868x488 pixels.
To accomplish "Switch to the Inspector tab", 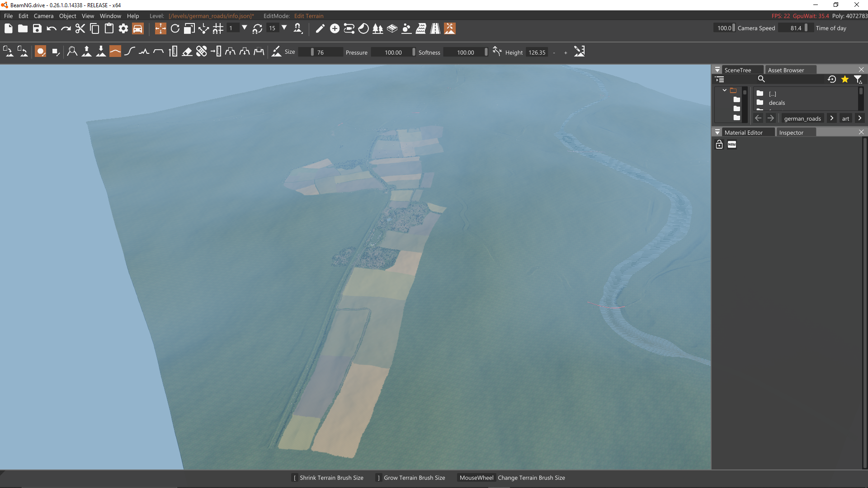I will tap(791, 132).
